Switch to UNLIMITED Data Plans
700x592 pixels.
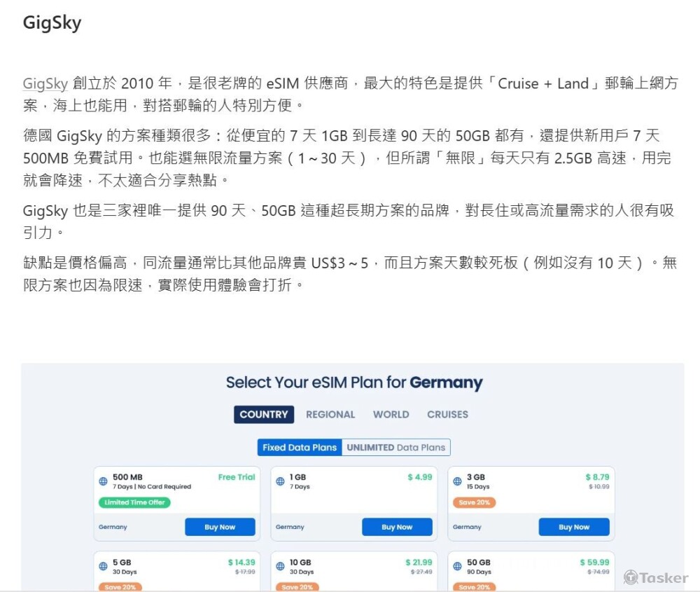click(x=396, y=447)
